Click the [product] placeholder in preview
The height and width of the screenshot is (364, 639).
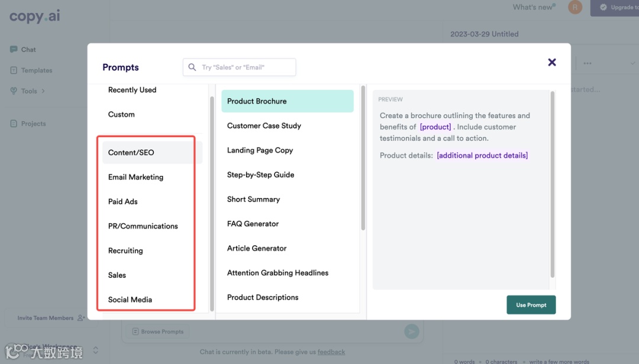pyautogui.click(x=435, y=127)
